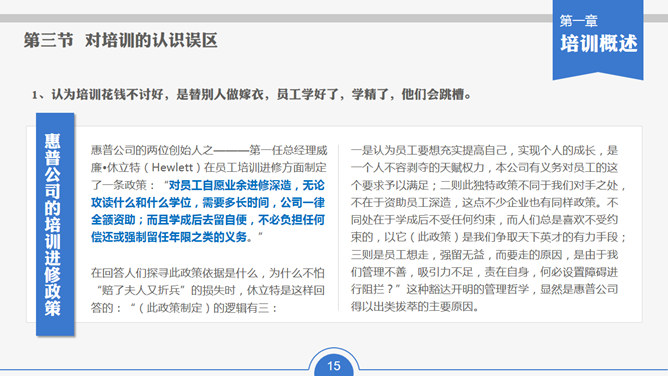The image size is (668, 376).
Task: Click the chapter label 第一章
Action: (x=579, y=20)
